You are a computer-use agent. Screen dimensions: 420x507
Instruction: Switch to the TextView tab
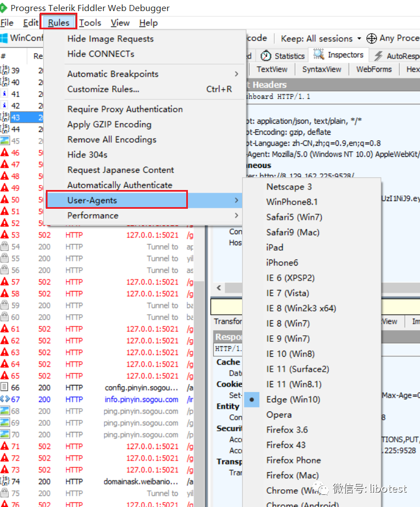(x=272, y=70)
